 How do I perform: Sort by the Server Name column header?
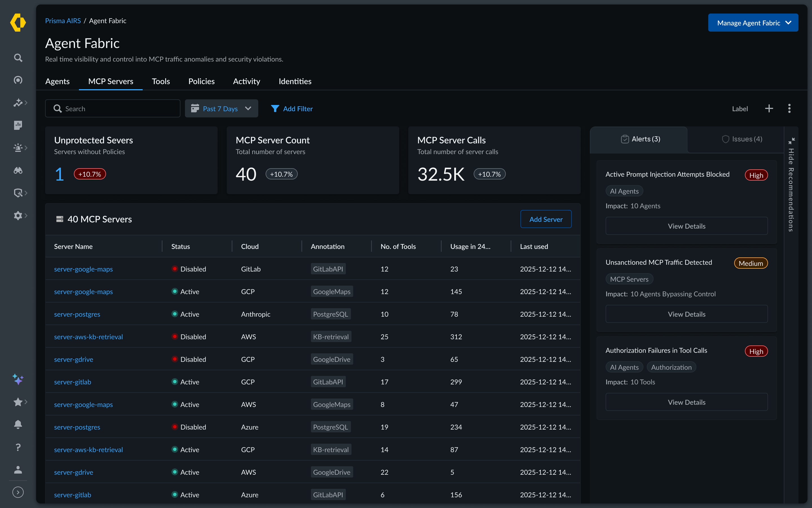tap(73, 246)
